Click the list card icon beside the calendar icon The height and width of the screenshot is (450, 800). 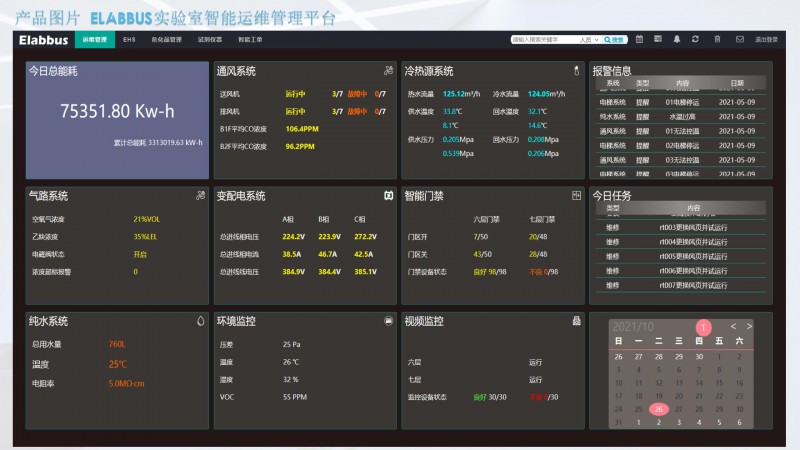pyautogui.click(x=658, y=39)
